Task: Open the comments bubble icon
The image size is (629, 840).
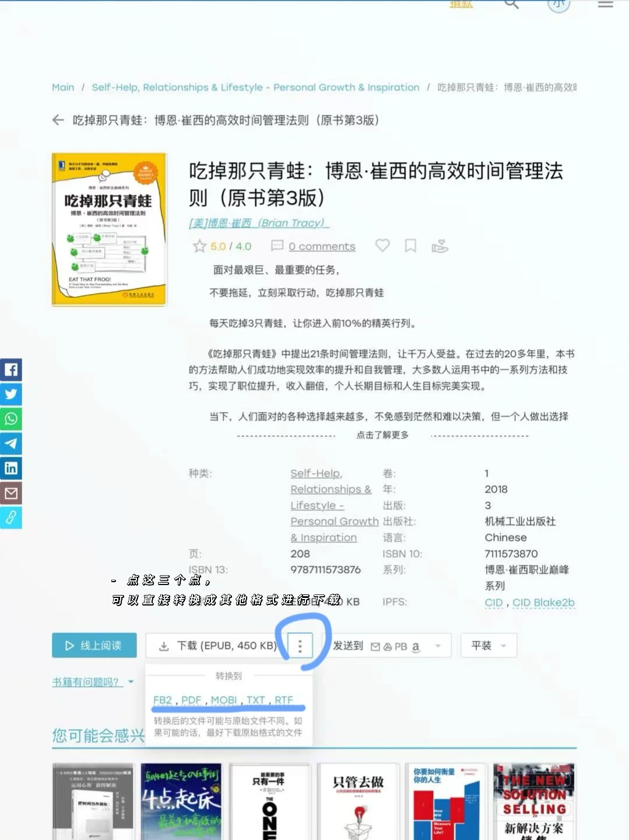Action: (277, 246)
